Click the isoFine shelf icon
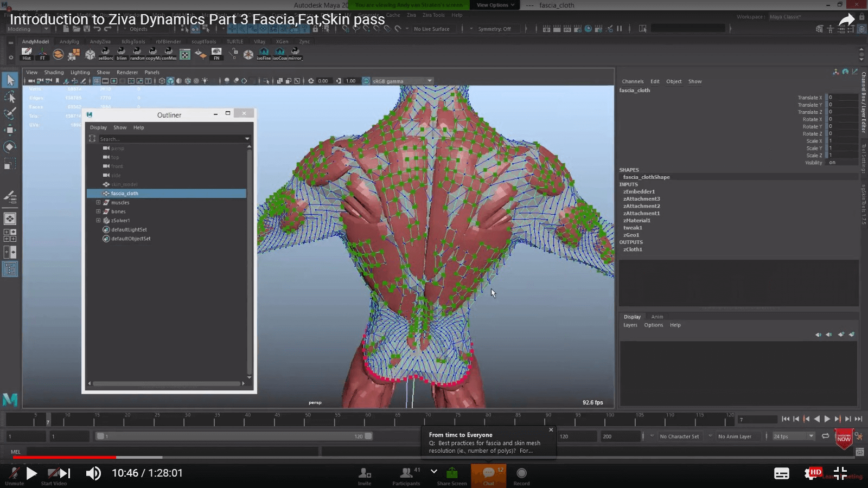 pyautogui.click(x=264, y=54)
